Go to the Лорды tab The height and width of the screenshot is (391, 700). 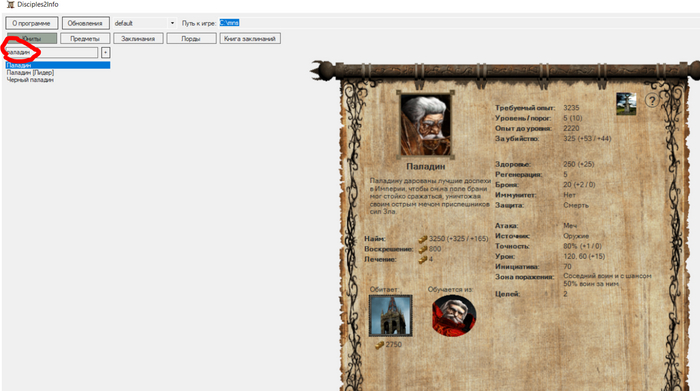191,39
